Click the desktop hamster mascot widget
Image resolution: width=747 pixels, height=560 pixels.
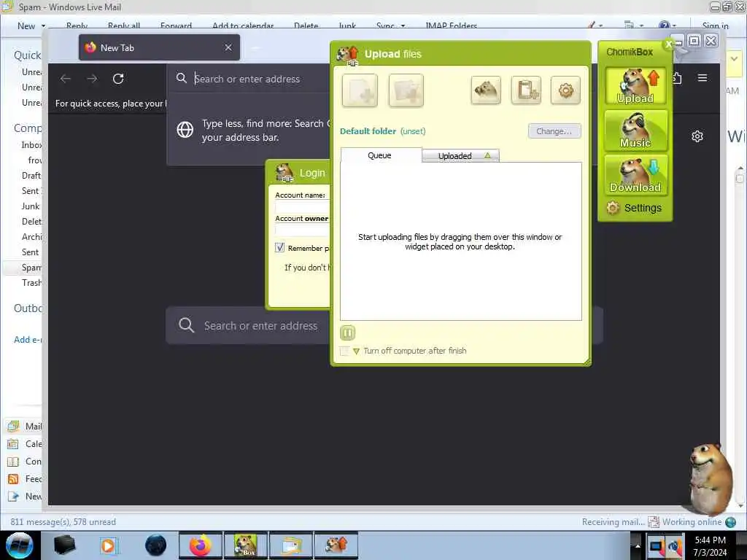click(x=711, y=478)
